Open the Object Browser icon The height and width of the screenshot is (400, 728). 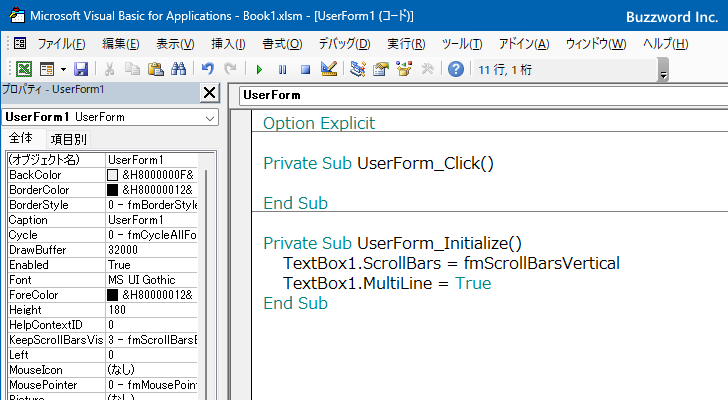click(x=404, y=69)
